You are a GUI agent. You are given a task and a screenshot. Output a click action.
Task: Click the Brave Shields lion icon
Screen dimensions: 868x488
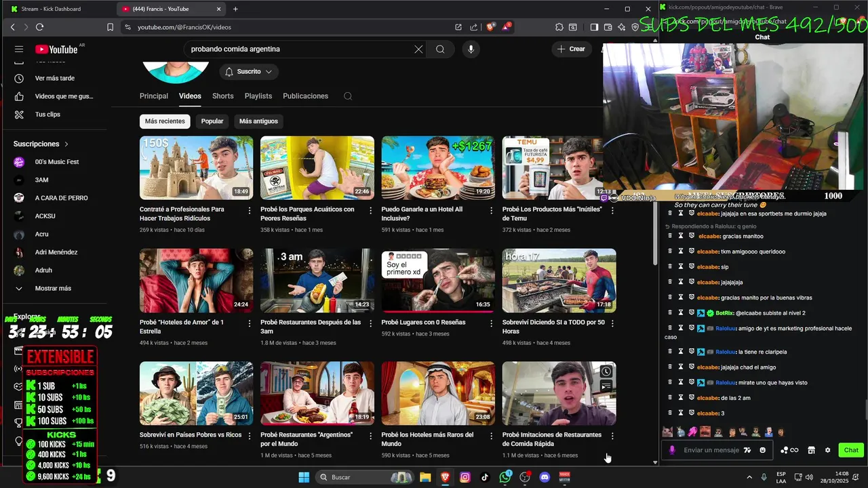click(491, 27)
